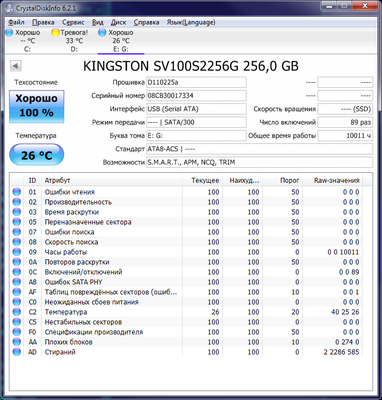
Task: Click status orb for Нестабильных секторов row
Action: [17, 322]
